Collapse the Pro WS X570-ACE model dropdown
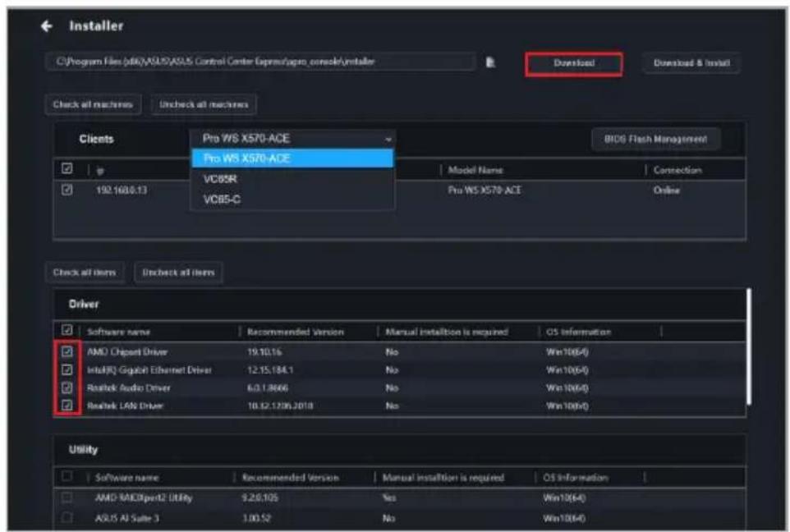The image size is (790, 532). [292, 139]
